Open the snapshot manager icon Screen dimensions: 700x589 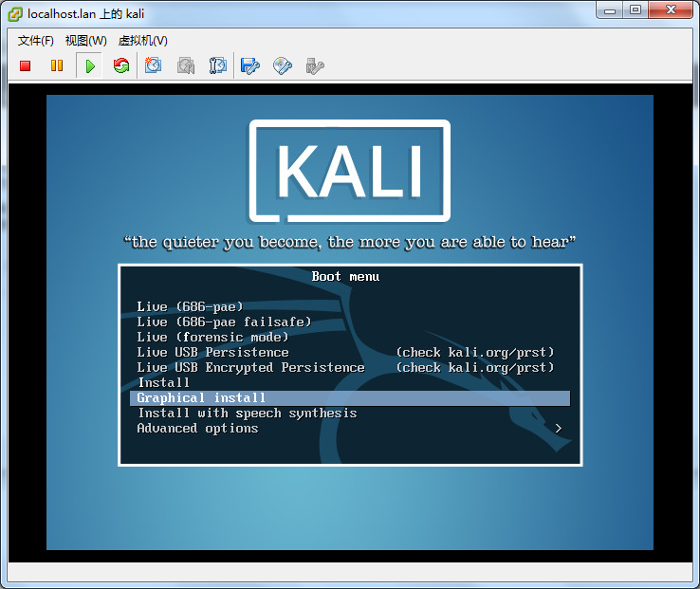(218, 65)
